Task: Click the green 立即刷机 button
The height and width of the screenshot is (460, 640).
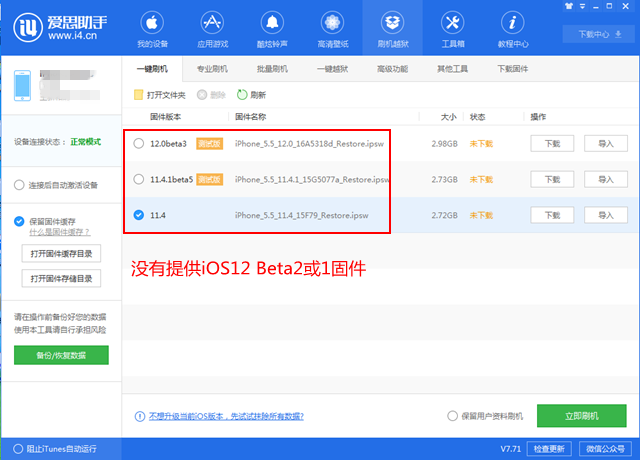Action: [x=582, y=416]
